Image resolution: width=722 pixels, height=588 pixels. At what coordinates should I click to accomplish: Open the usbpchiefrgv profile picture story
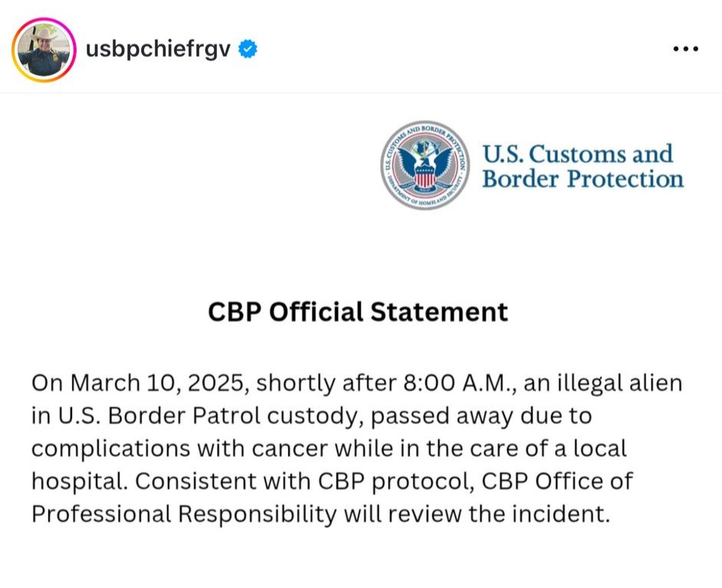coord(44,50)
